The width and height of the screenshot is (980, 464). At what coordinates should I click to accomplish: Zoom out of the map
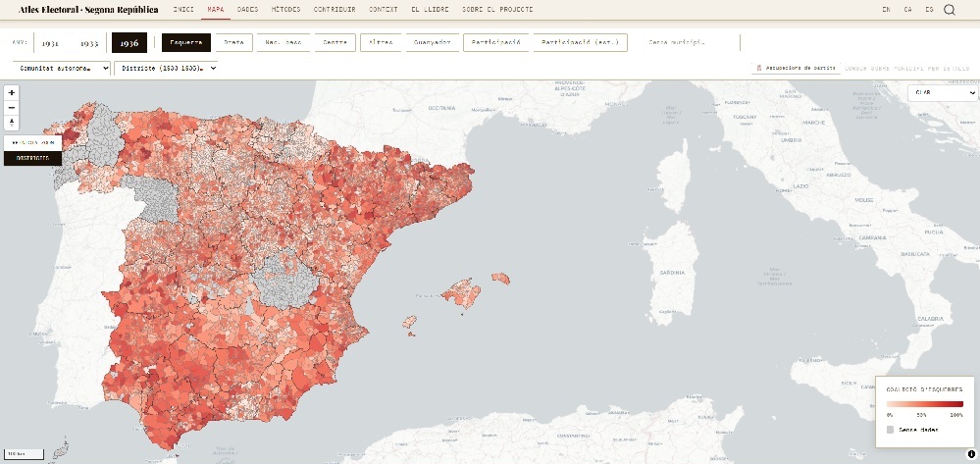click(x=11, y=108)
